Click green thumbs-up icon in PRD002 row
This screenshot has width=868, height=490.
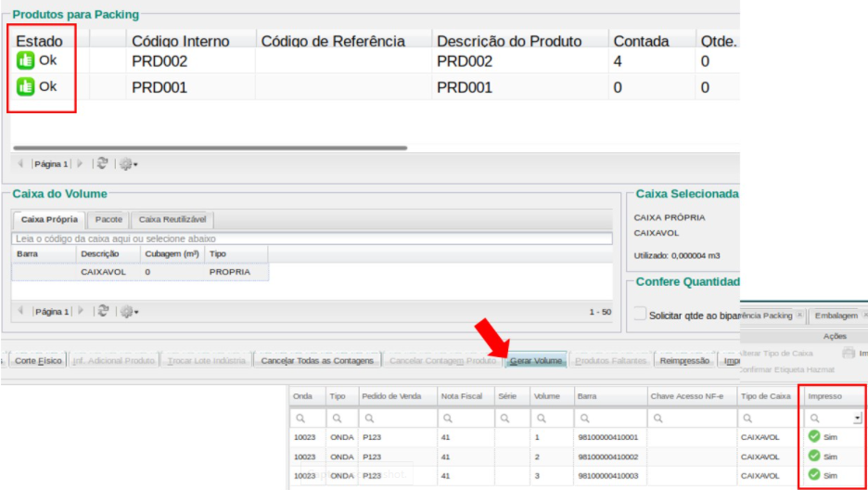click(25, 59)
